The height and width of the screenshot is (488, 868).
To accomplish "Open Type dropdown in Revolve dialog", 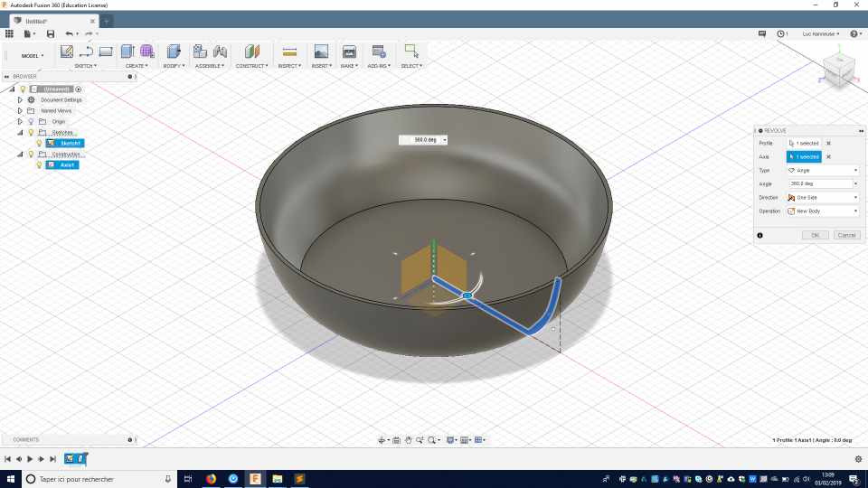I will [823, 171].
